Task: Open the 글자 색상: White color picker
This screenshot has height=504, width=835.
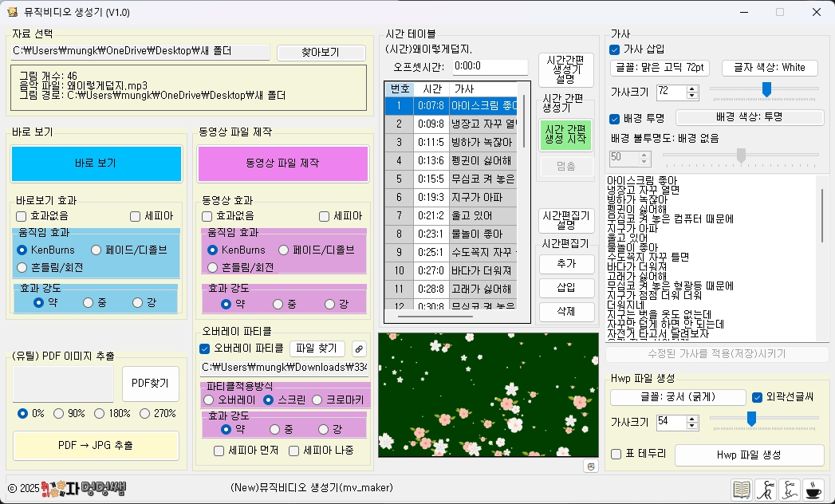Action: pyautogui.click(x=770, y=68)
